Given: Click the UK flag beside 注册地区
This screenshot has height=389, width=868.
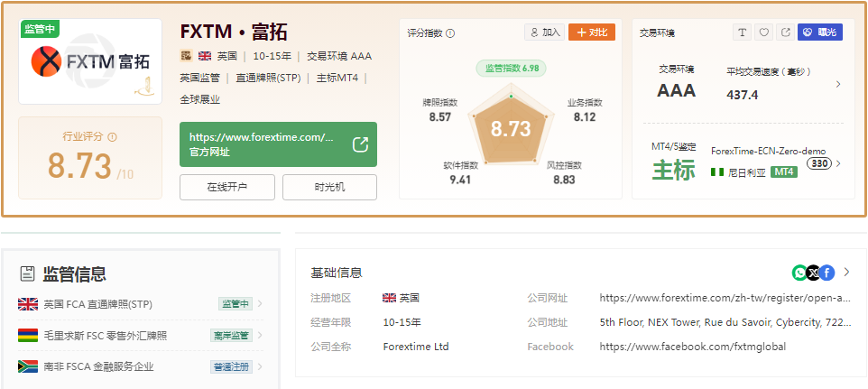Looking at the screenshot, I should pyautogui.click(x=389, y=298).
